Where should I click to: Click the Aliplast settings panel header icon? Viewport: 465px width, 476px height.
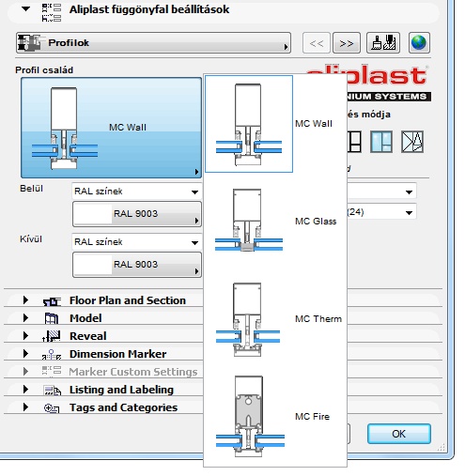coord(52,12)
